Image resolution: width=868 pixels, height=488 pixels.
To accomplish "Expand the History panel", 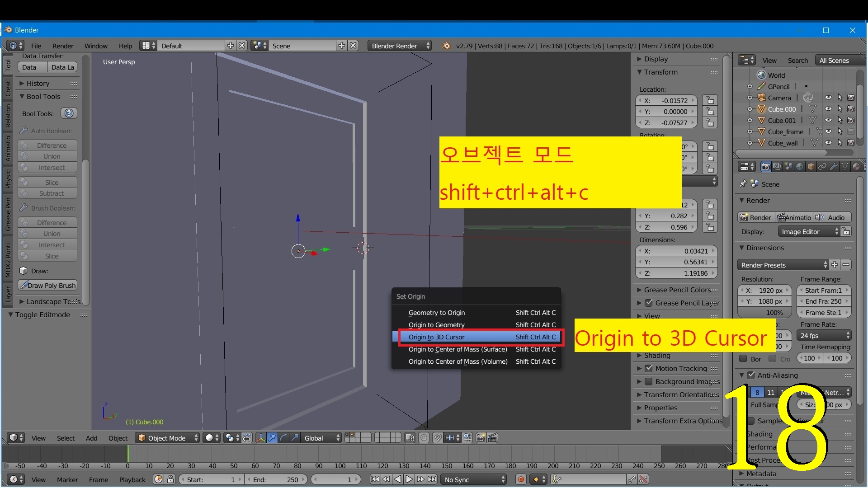I will (38, 84).
